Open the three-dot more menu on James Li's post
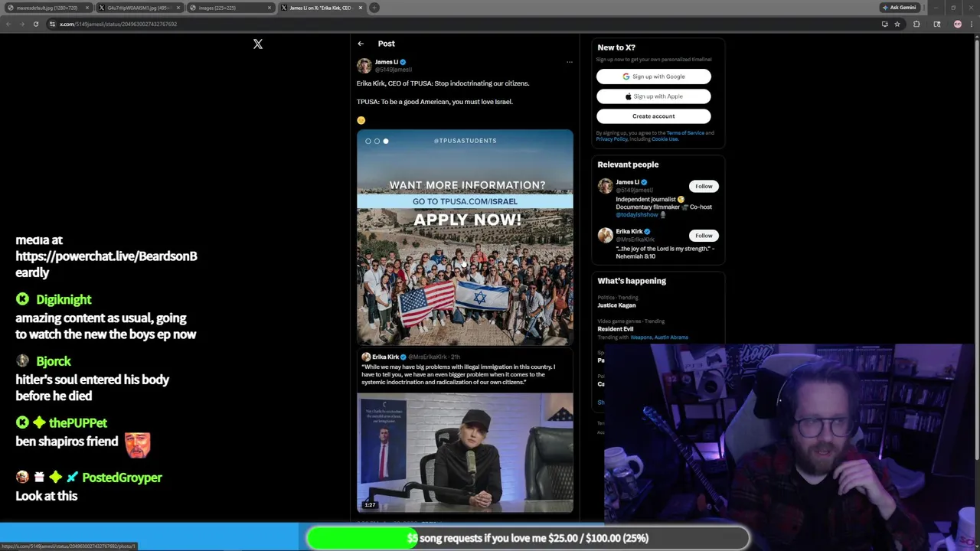 [x=569, y=62]
